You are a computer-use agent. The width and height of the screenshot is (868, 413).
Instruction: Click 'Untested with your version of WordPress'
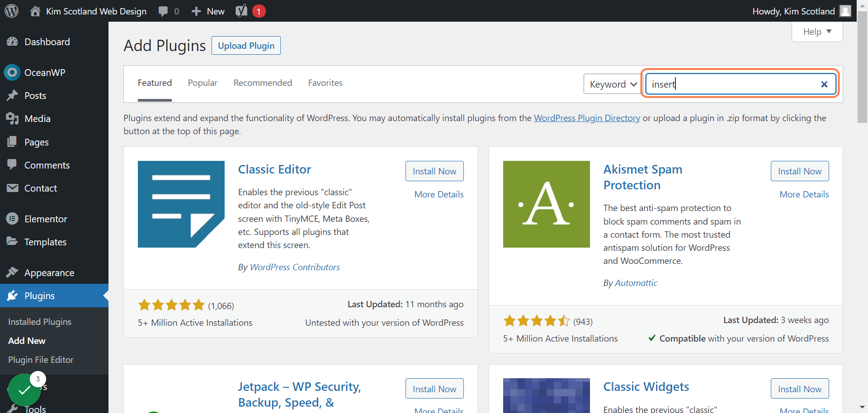384,323
